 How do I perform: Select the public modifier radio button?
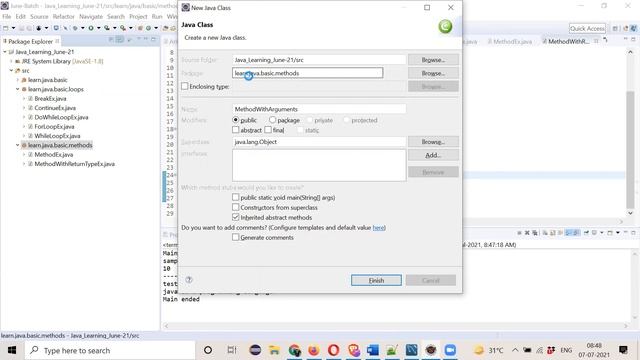236,120
